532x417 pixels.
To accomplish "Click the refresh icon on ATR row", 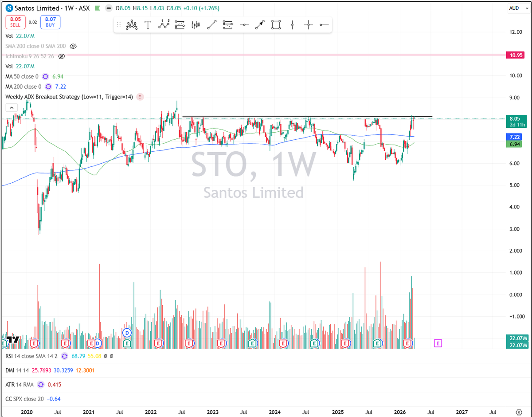I will coord(41,385).
